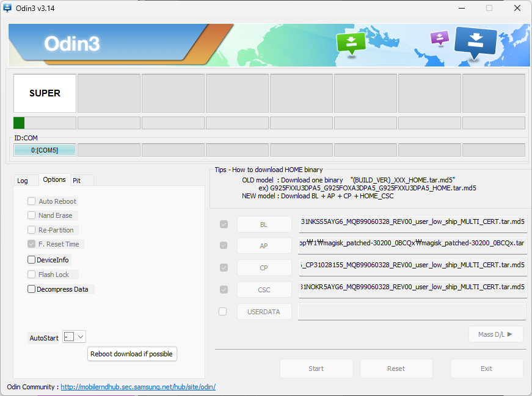Toggle the Flash Lock checkbox
The image size is (532, 396).
tap(32, 275)
